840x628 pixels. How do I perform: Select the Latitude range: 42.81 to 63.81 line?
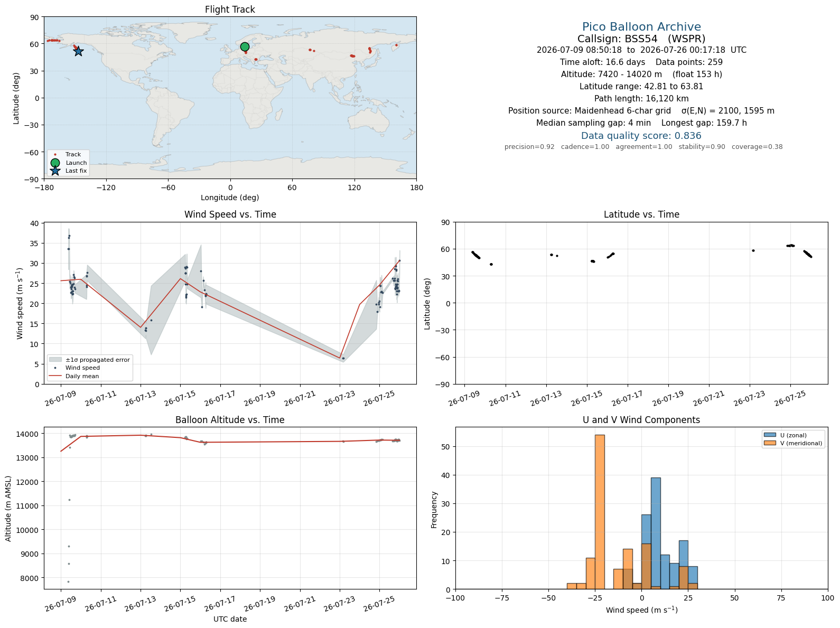641,87
